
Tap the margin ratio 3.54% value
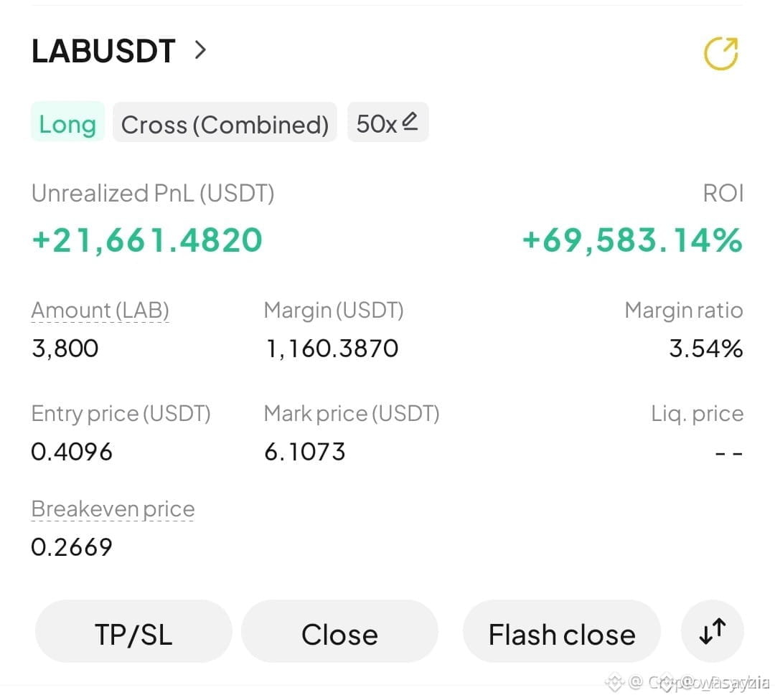point(706,349)
